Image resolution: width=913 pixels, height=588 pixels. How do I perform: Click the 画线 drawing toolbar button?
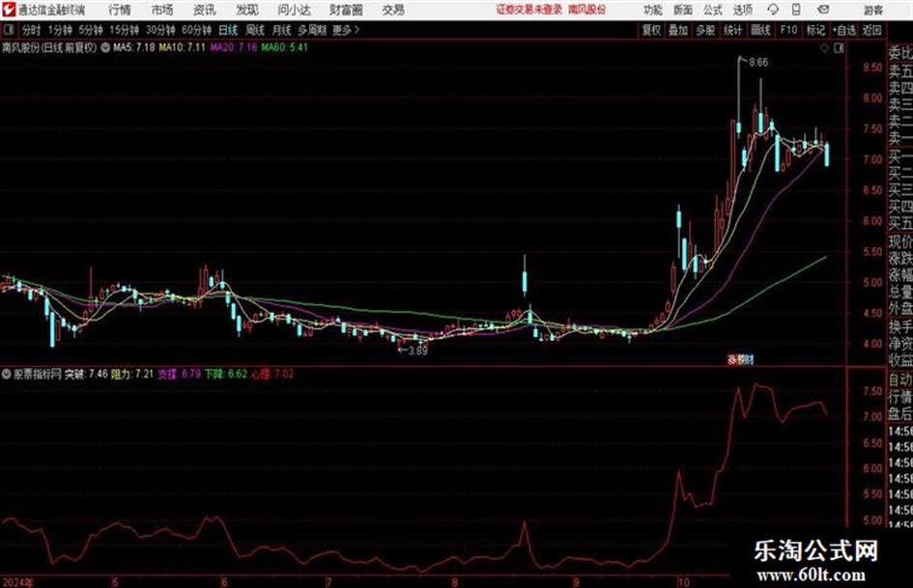(x=760, y=30)
